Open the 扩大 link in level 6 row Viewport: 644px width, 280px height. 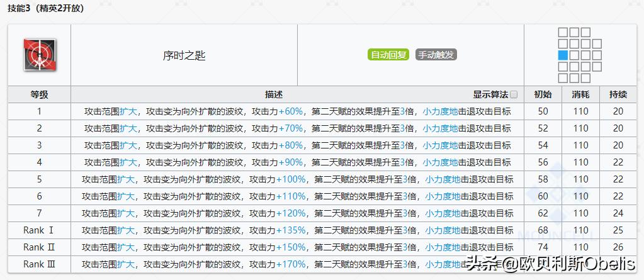point(126,196)
